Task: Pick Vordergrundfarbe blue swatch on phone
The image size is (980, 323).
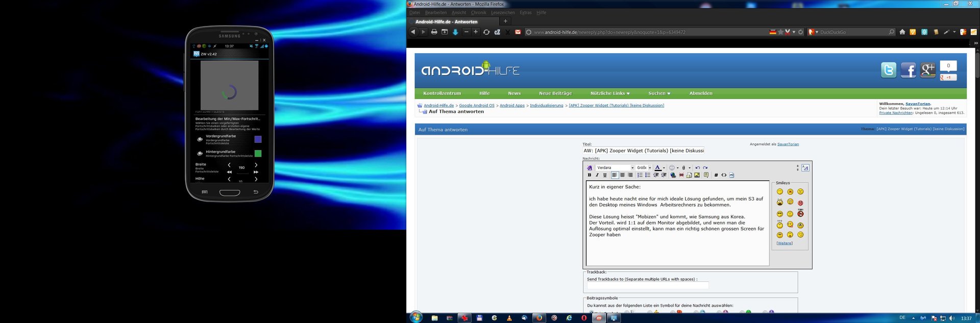Action: 258,139
